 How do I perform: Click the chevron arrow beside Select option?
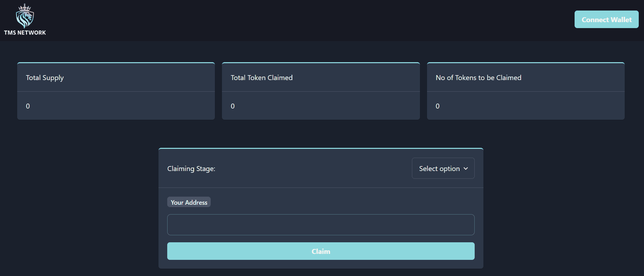pos(466,169)
